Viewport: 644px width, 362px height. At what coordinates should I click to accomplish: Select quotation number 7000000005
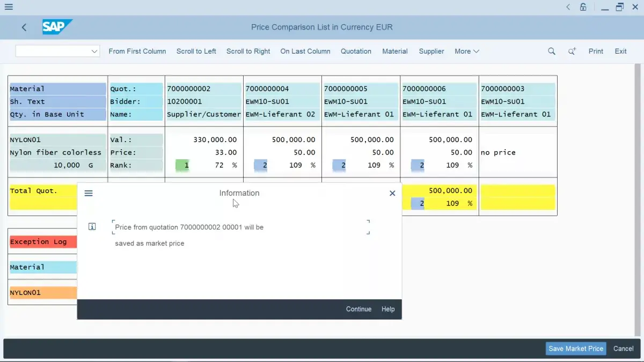[361, 88]
